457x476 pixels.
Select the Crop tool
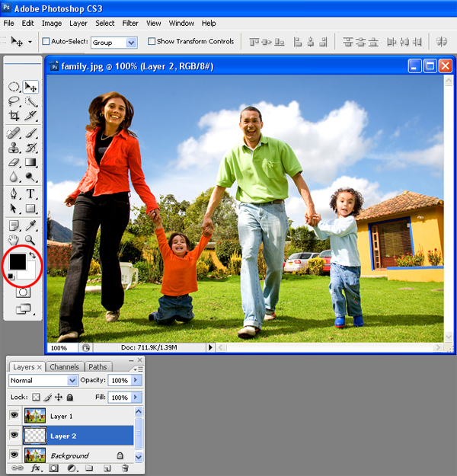14,116
